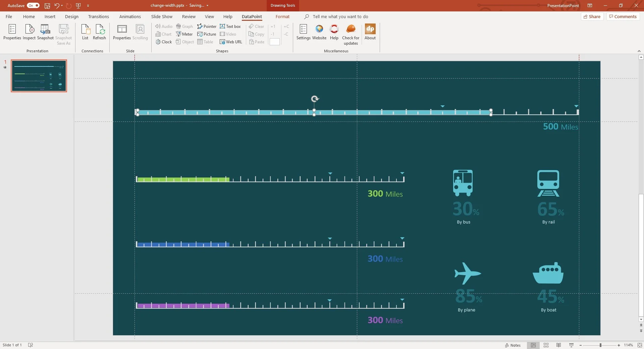
Task: Insert a Meter shape
Action: (184, 34)
